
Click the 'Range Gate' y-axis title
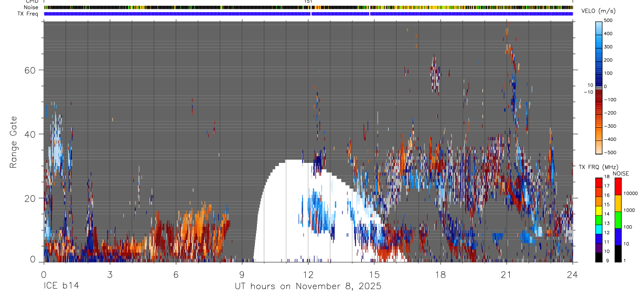(x=14, y=142)
